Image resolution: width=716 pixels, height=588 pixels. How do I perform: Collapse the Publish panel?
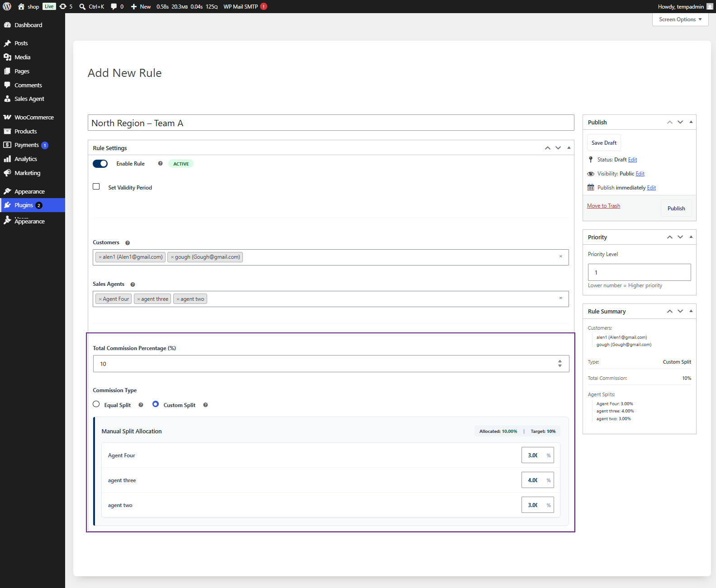pos(691,122)
